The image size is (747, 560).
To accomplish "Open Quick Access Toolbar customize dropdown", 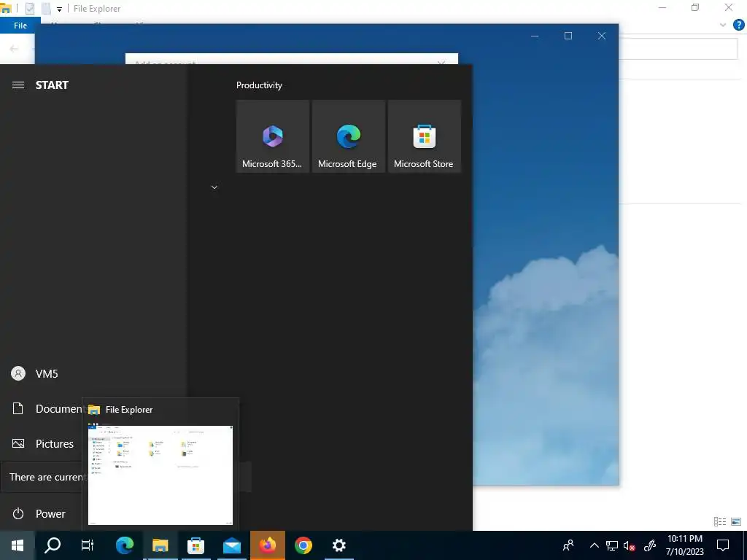I will coord(59,9).
